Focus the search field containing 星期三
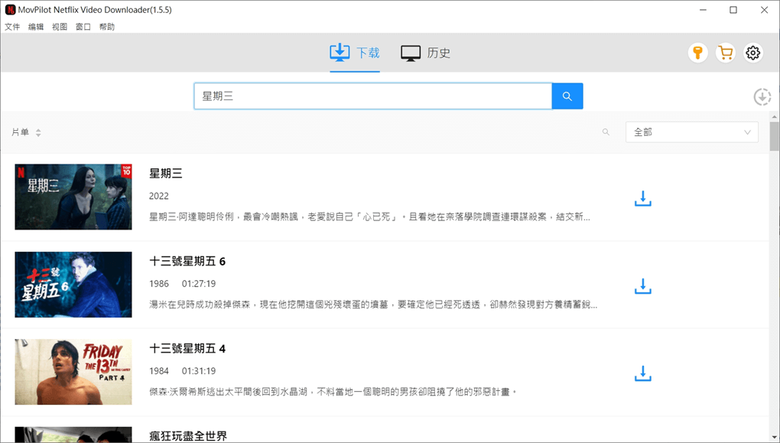The image size is (780, 443). coord(373,96)
